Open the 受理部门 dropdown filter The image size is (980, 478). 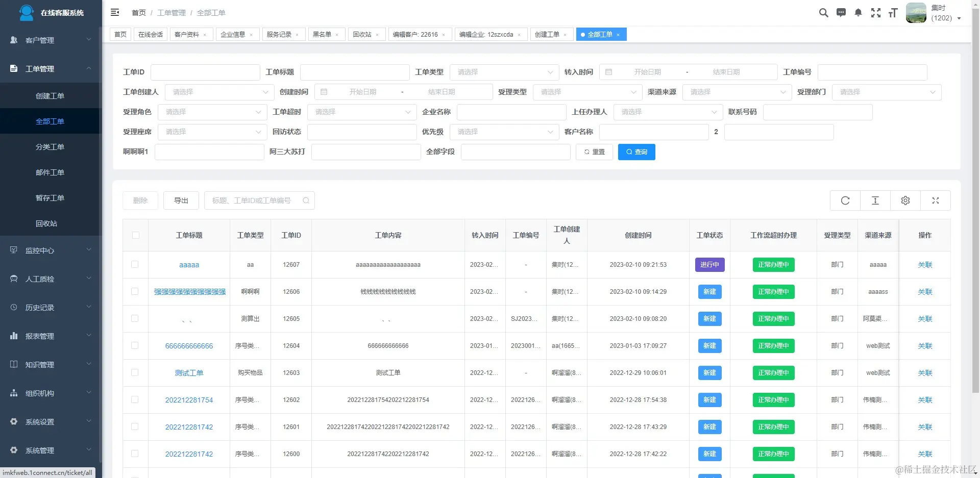point(887,92)
